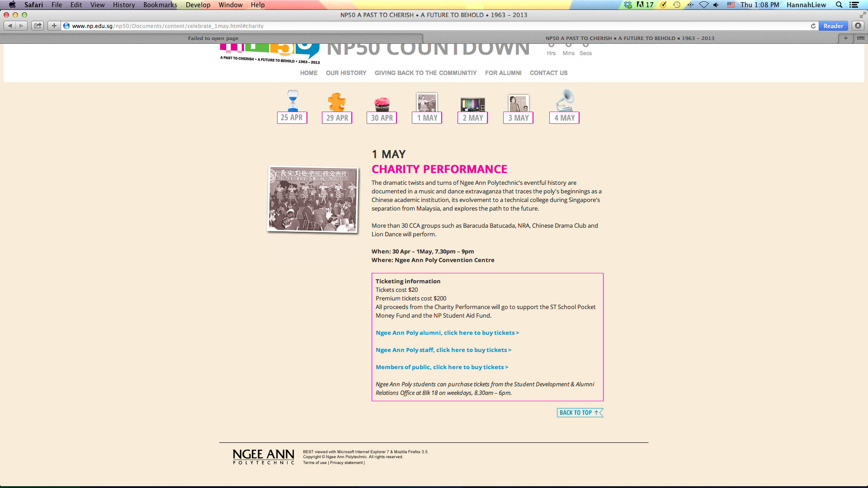Screen dimensions: 868x488
Task: Click the Time Machine icon in menu bar
Action: [x=677, y=5]
